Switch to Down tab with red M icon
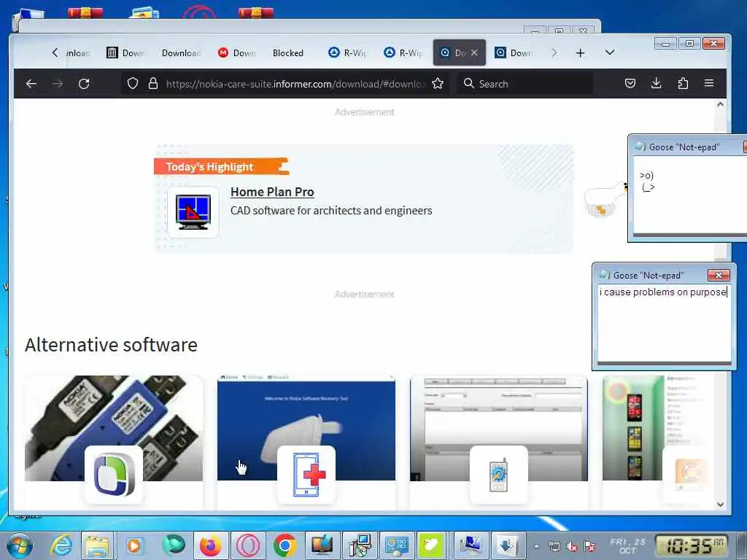 tap(237, 52)
